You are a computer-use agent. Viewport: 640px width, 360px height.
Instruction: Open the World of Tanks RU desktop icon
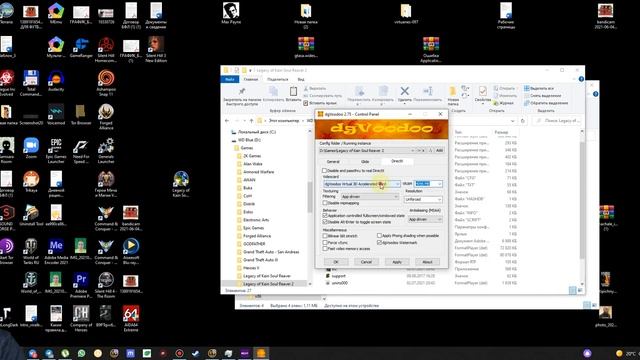(x=31, y=251)
